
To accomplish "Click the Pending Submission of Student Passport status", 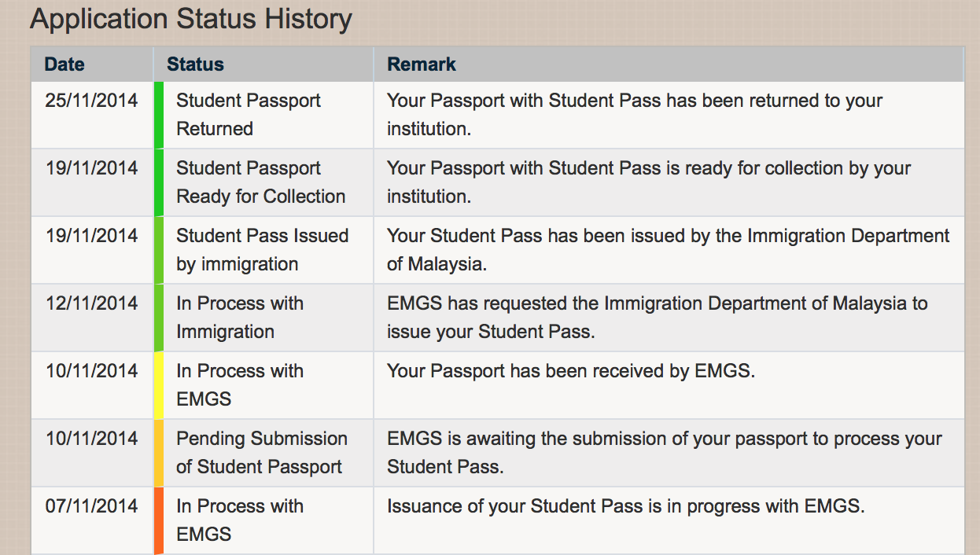I will [x=262, y=453].
